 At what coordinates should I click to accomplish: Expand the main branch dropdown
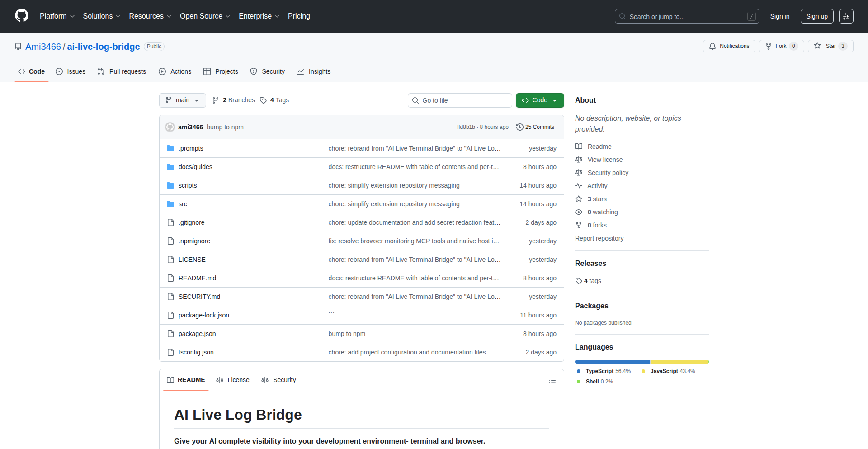coord(182,100)
